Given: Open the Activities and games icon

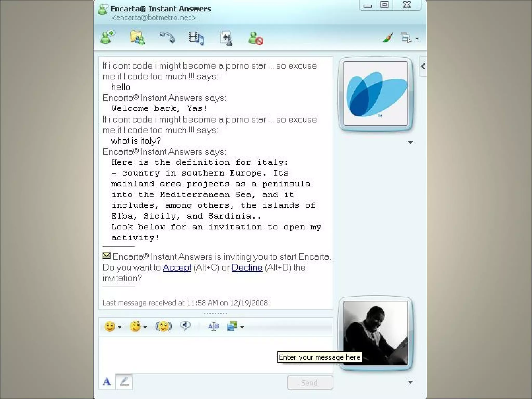Looking at the screenshot, I should [x=226, y=38].
